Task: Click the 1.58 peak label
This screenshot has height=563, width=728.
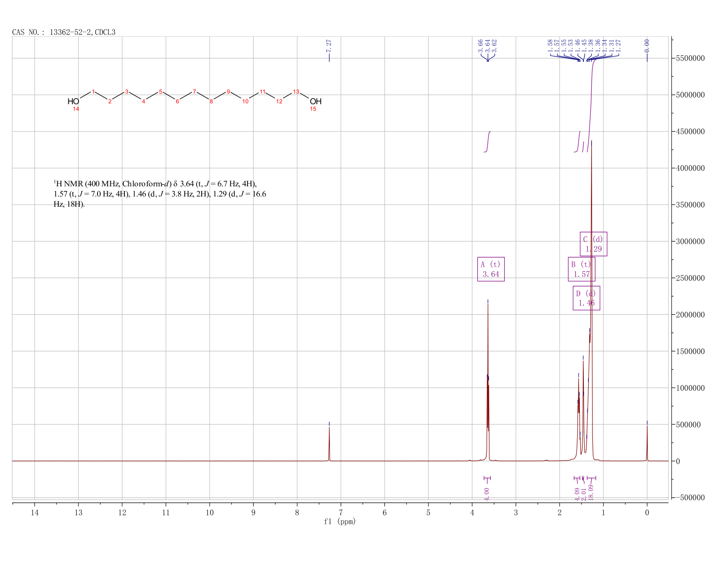Action: click(x=550, y=45)
